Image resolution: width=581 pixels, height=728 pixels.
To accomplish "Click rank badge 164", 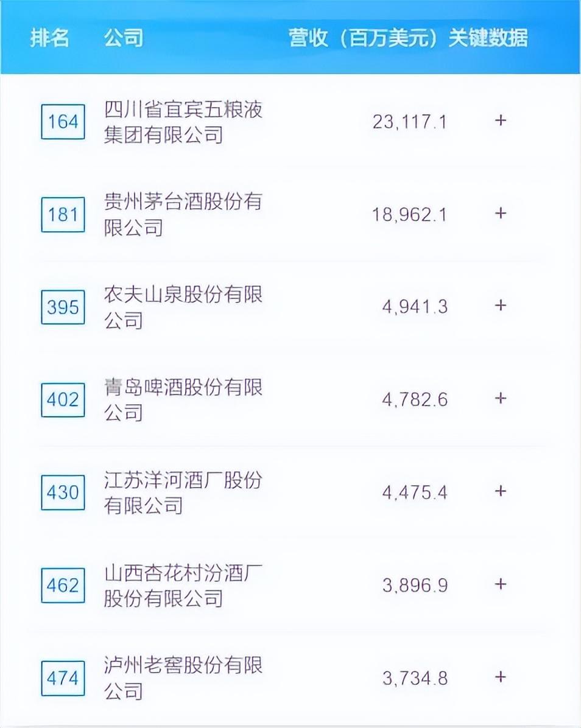I will tap(63, 122).
